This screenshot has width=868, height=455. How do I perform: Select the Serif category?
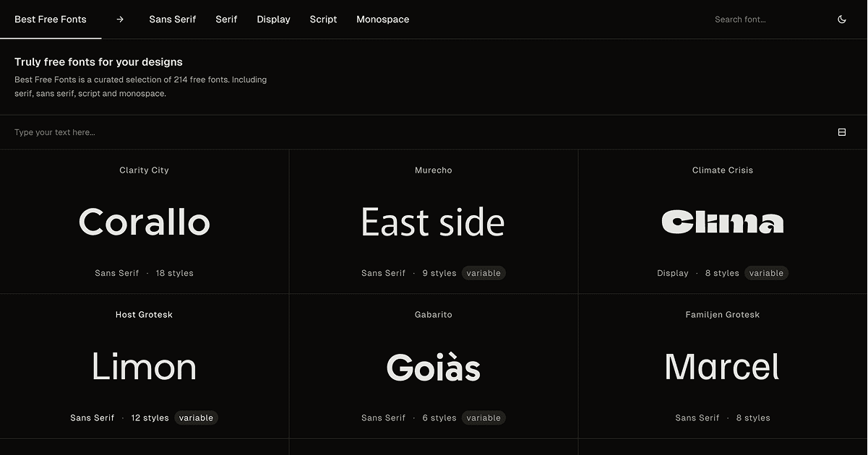point(226,19)
